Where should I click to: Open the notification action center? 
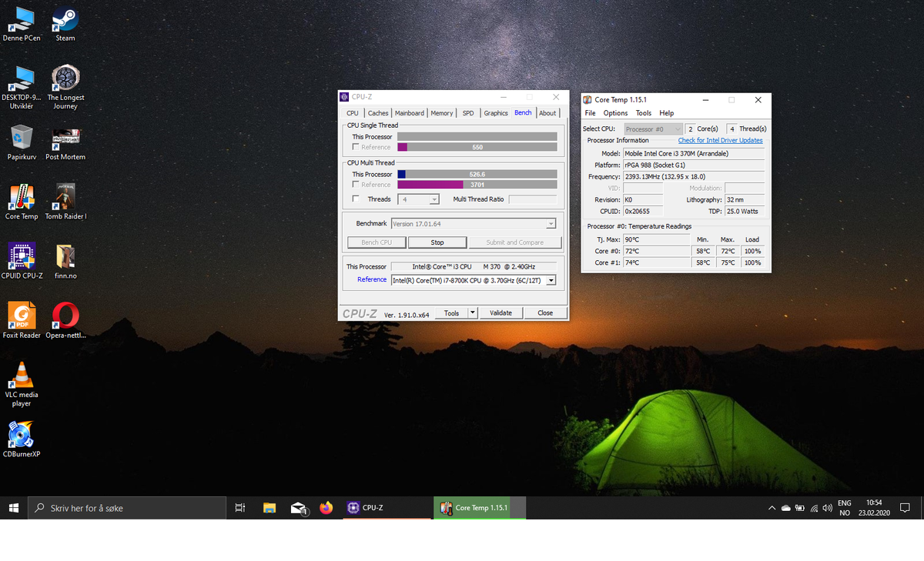click(x=906, y=508)
